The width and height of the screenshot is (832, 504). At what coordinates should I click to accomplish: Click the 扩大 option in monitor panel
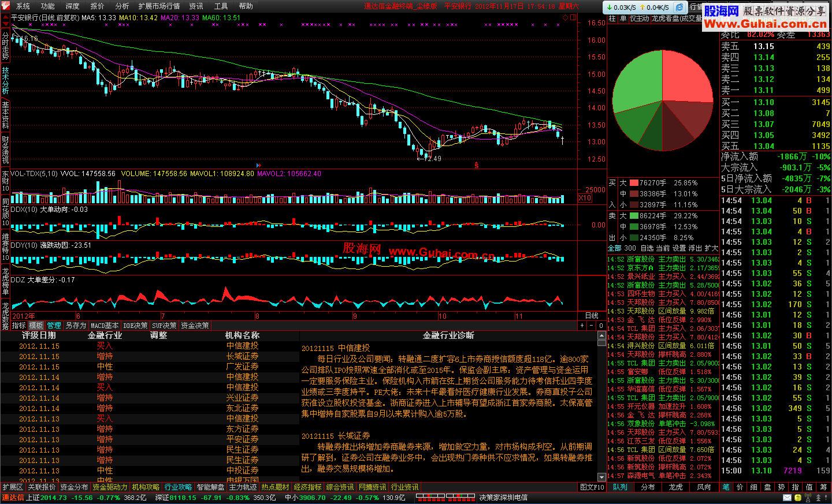pyautogui.click(x=711, y=248)
